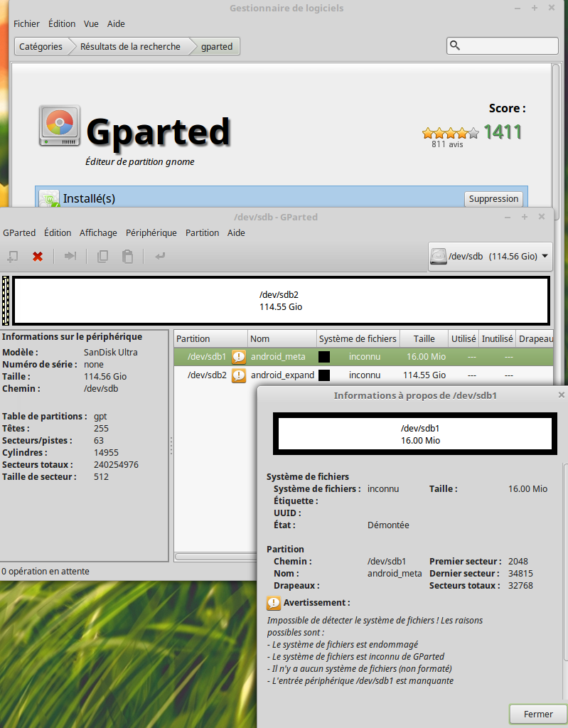Sort by Partition column header
Screen dimensions: 568x728
coord(210,338)
